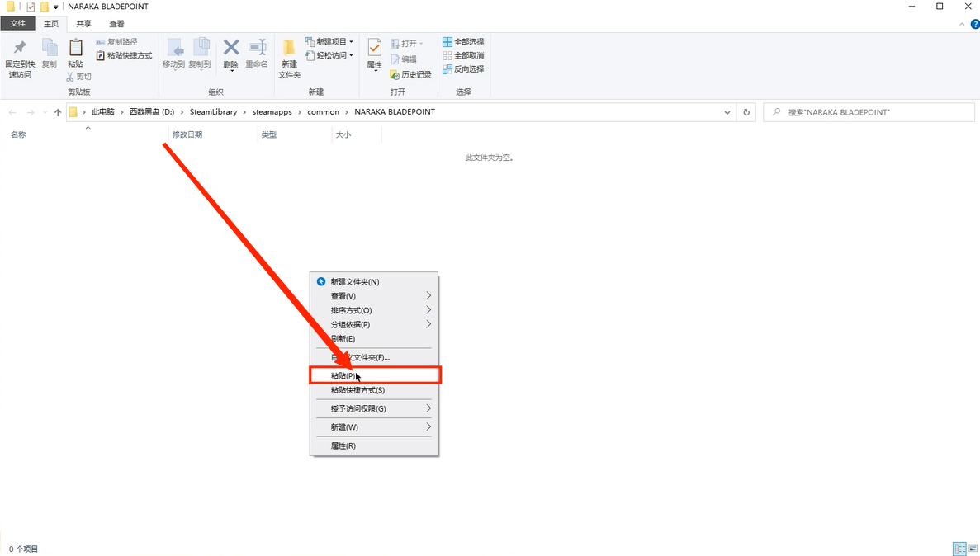Click Paste Shortcut in the ribbon

(125, 55)
